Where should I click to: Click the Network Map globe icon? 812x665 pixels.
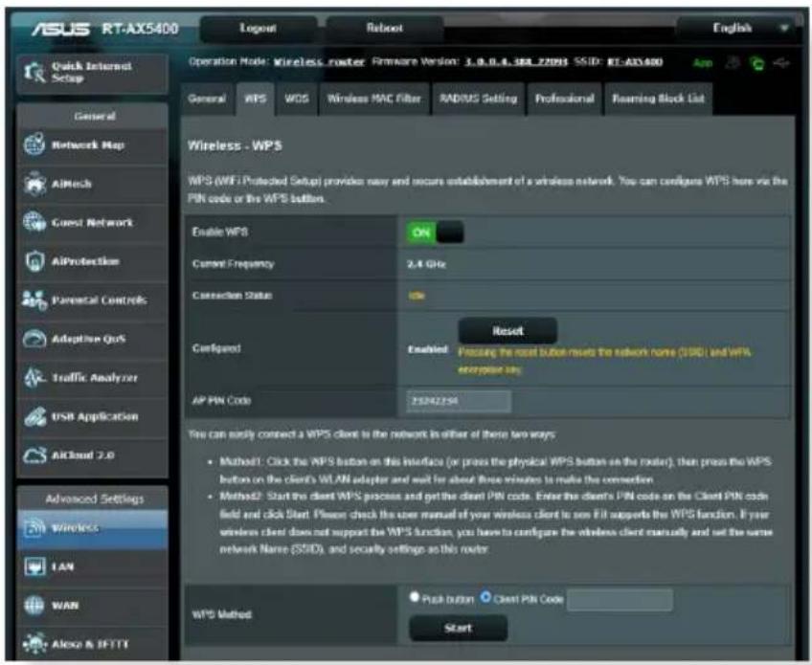(34, 144)
